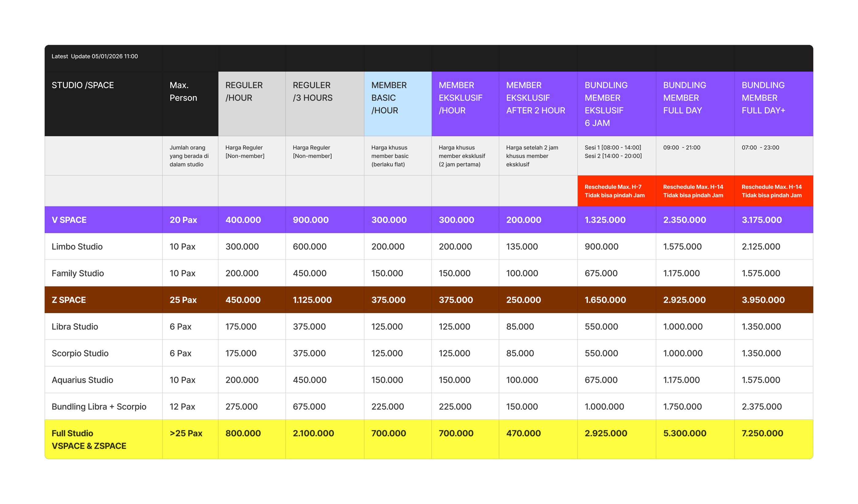Click the V SPACE row label
This screenshot has width=858, height=504.
69,220
